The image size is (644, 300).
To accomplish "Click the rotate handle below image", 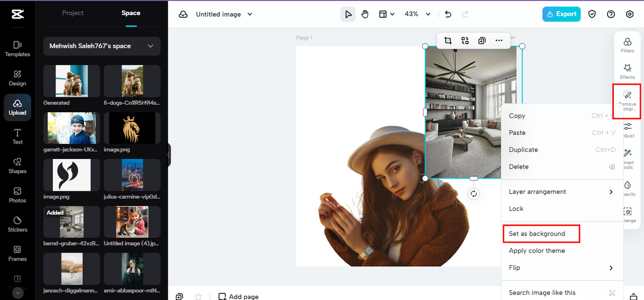I will 473,194.
